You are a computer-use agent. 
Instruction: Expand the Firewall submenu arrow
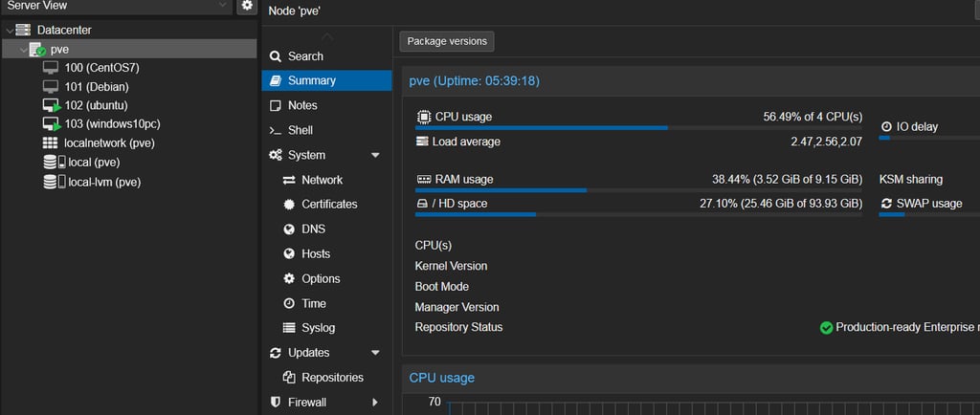pyautogui.click(x=375, y=403)
